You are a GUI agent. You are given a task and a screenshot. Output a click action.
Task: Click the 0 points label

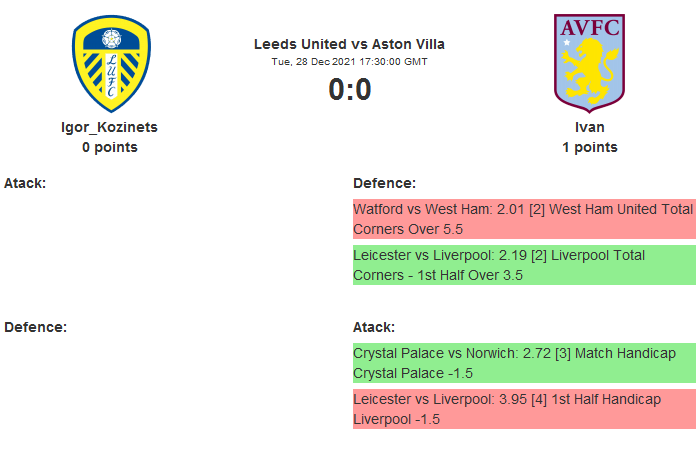(x=110, y=147)
